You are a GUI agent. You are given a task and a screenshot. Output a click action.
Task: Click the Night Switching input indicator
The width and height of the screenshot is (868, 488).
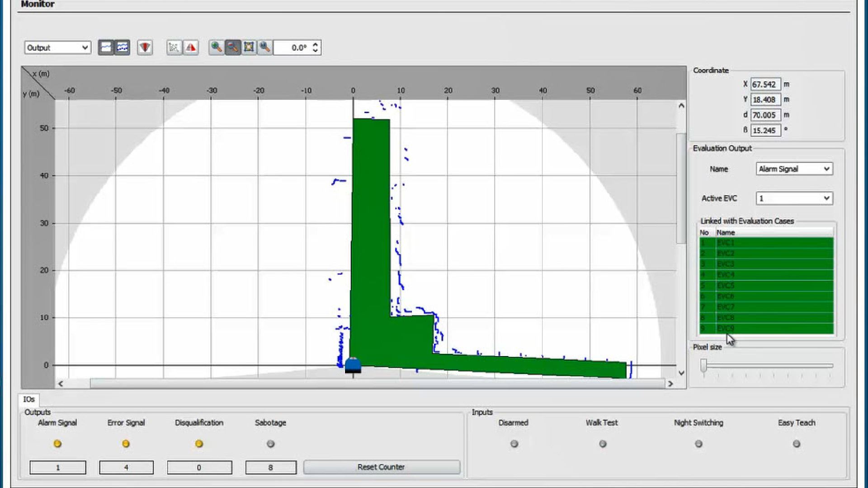[x=698, y=444]
